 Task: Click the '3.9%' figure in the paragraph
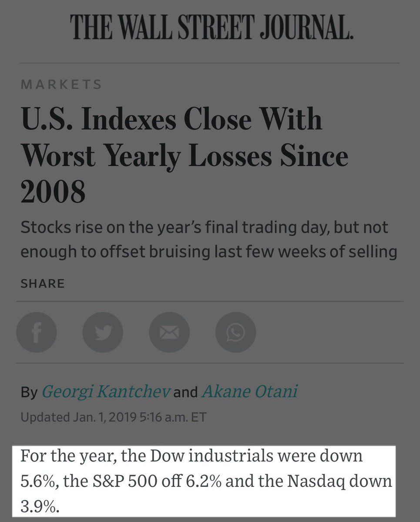(39, 506)
